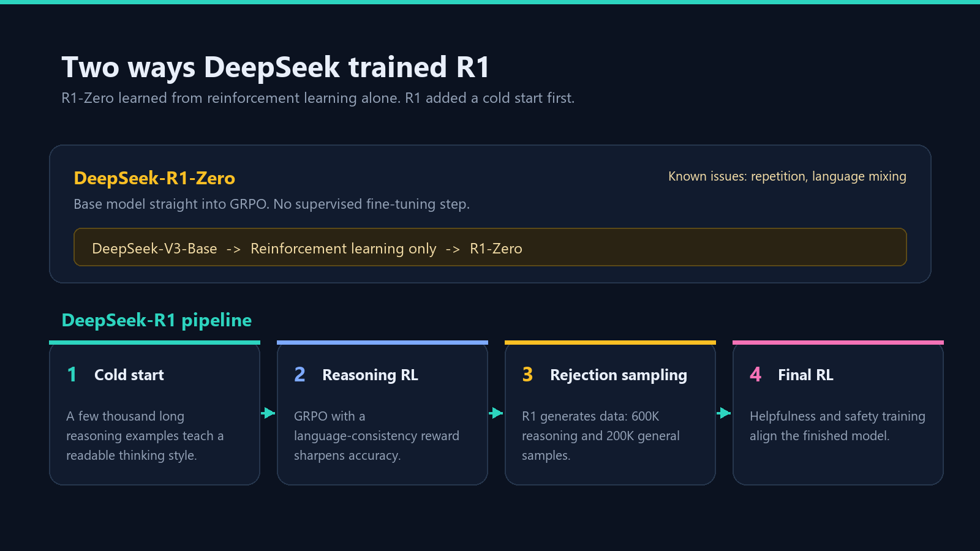Select 'Helpfulness and safety training' description

coord(837,426)
